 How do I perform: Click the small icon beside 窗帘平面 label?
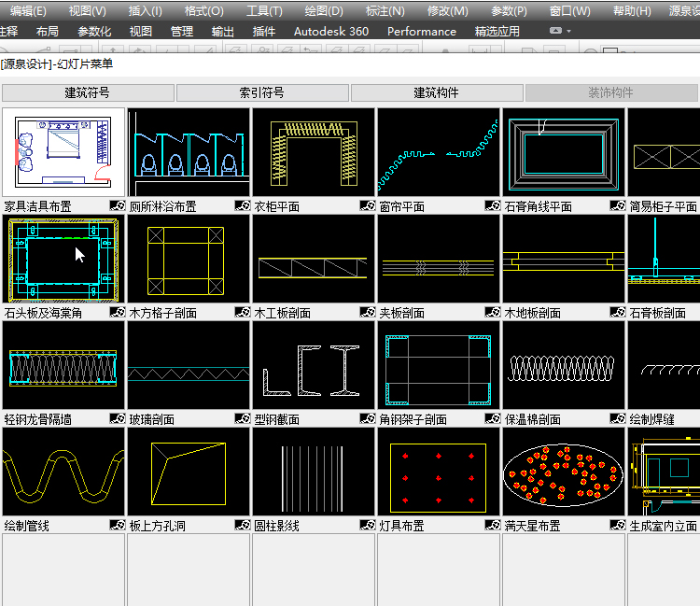(492, 206)
